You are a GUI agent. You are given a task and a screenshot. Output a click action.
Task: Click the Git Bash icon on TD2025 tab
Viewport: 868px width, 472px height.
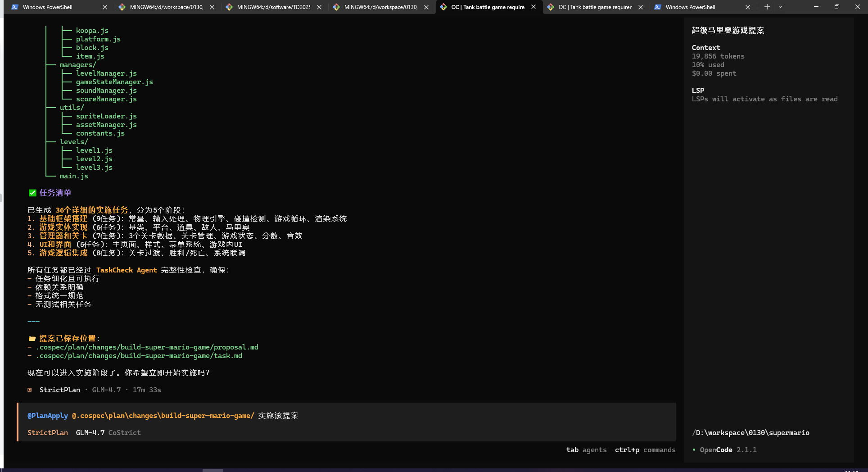click(x=229, y=7)
